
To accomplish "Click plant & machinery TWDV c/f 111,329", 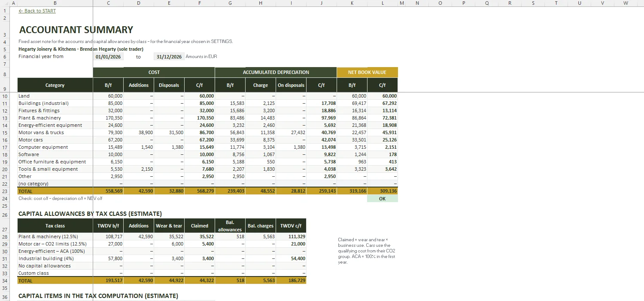I will pyautogui.click(x=291, y=237).
